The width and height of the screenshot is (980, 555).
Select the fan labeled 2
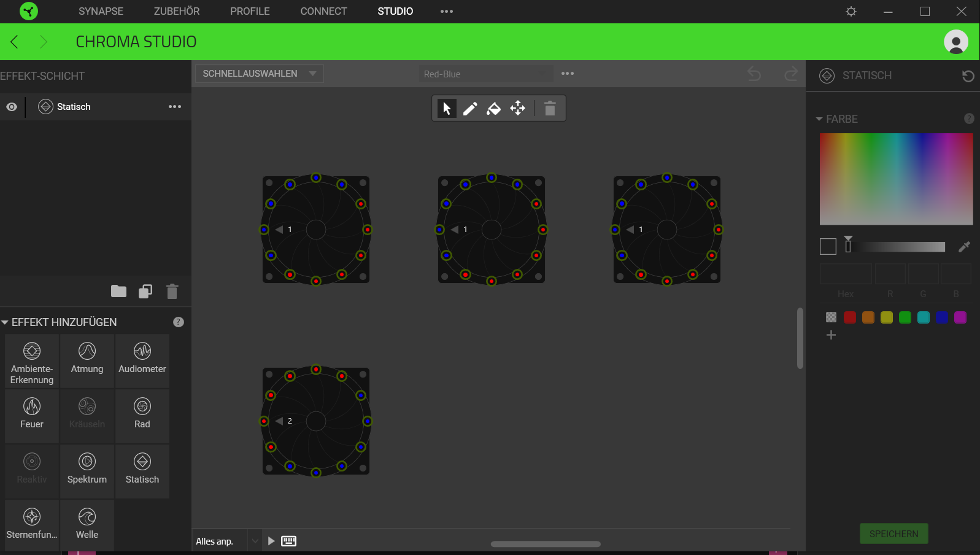click(316, 421)
